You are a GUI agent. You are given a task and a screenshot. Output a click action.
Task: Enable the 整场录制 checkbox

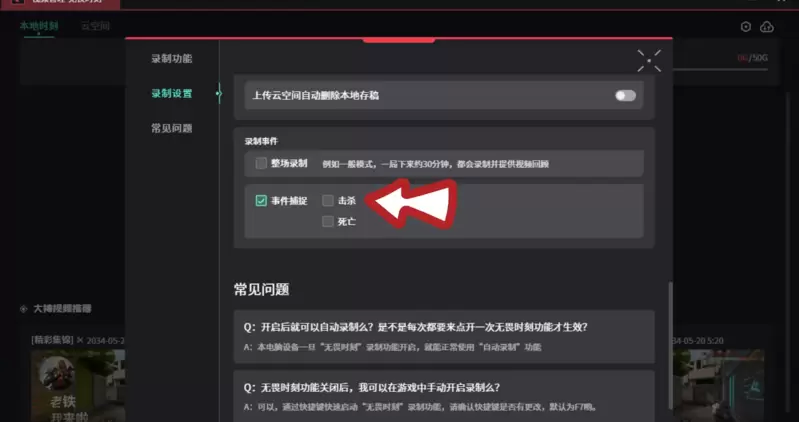[x=261, y=163]
